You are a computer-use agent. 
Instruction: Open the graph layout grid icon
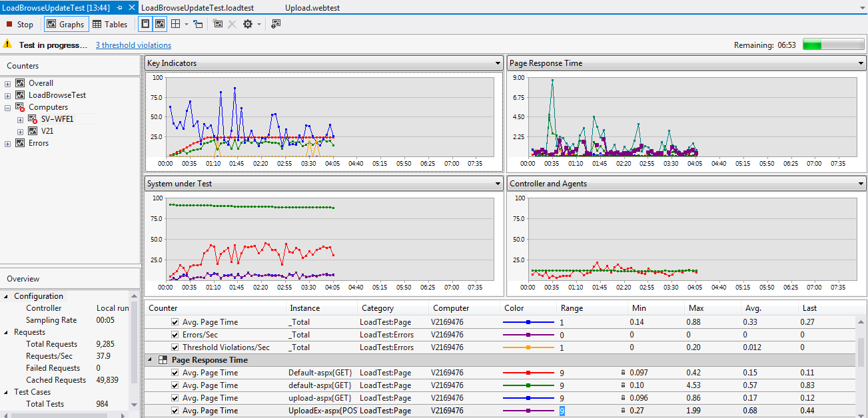(x=175, y=24)
